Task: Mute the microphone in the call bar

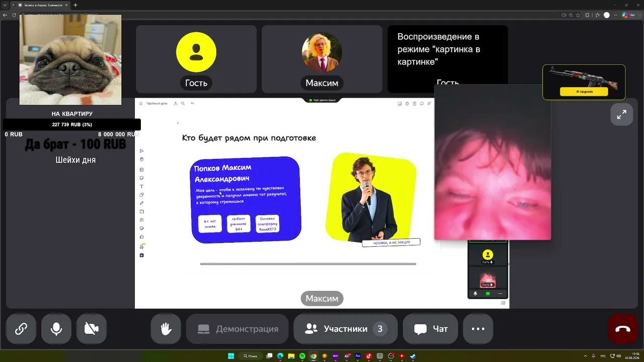Action: point(56,329)
